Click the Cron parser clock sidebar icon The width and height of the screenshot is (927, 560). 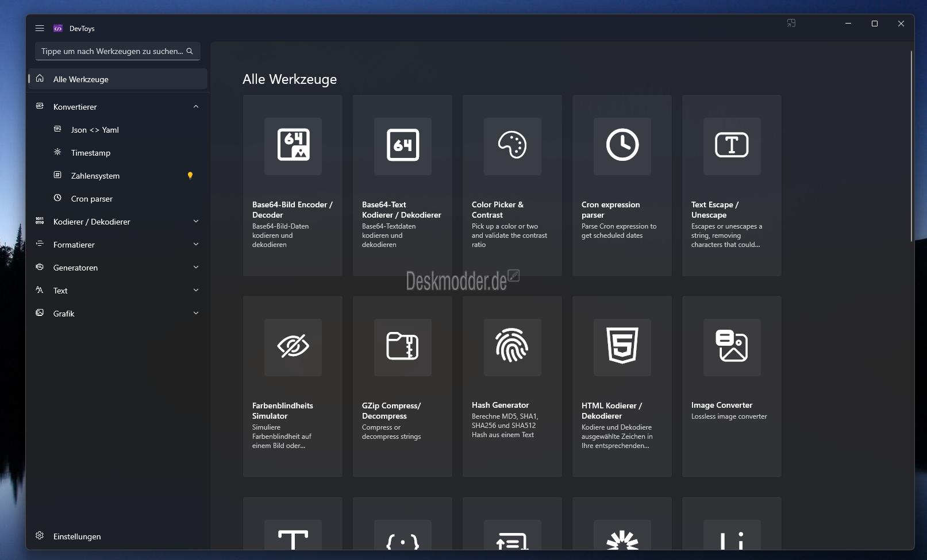point(57,198)
